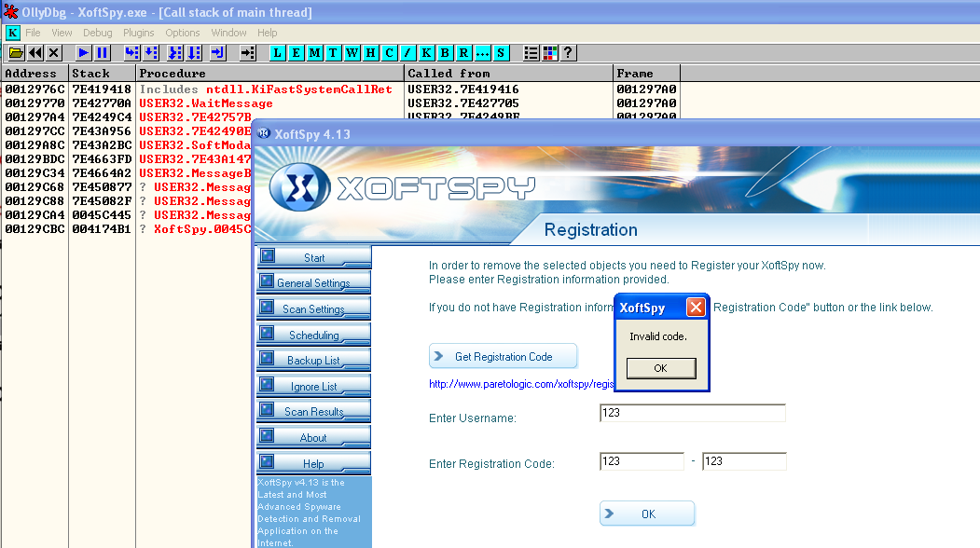Viewport: 980px width, 548px height.
Task: Open the View menu
Action: 62,33
